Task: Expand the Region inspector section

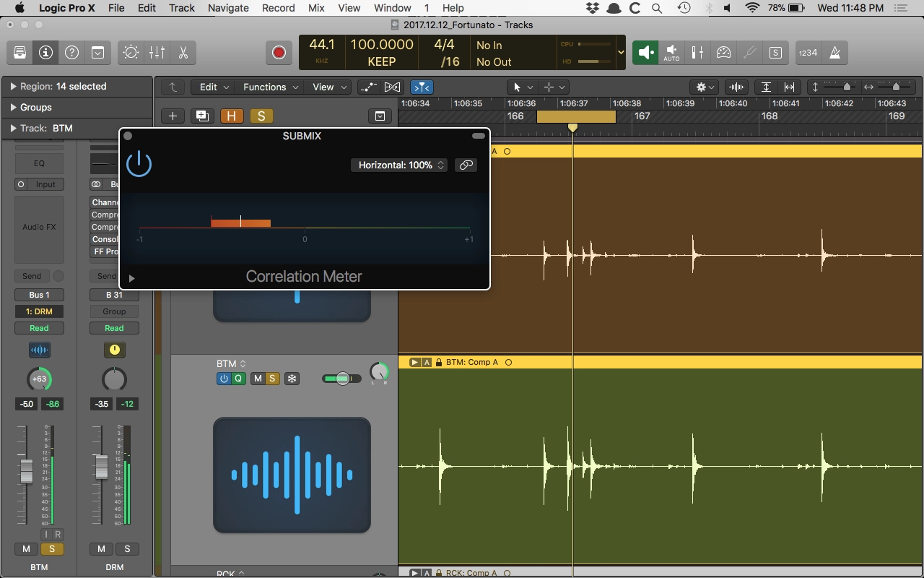Action: click(13, 86)
